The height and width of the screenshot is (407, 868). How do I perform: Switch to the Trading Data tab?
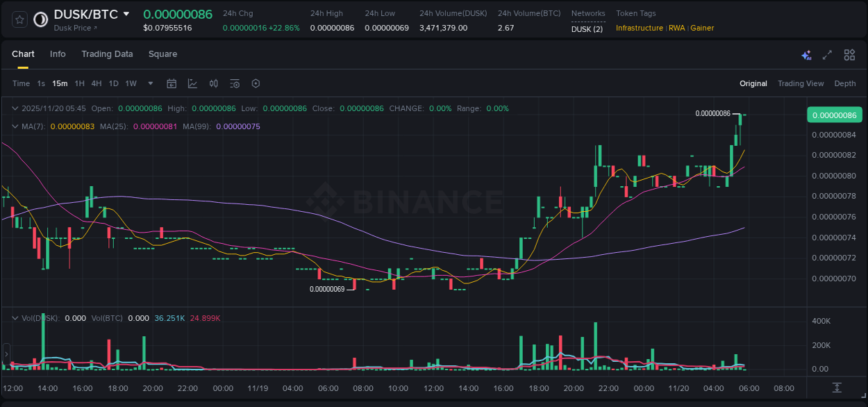[107, 54]
